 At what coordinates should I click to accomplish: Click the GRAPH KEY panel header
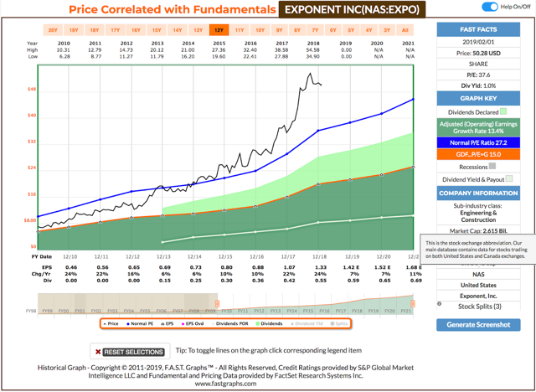(478, 99)
